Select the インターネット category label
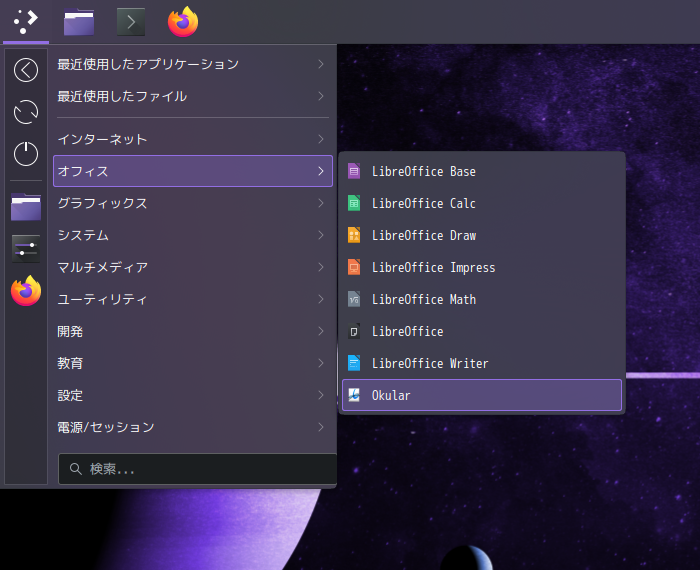 pos(102,139)
